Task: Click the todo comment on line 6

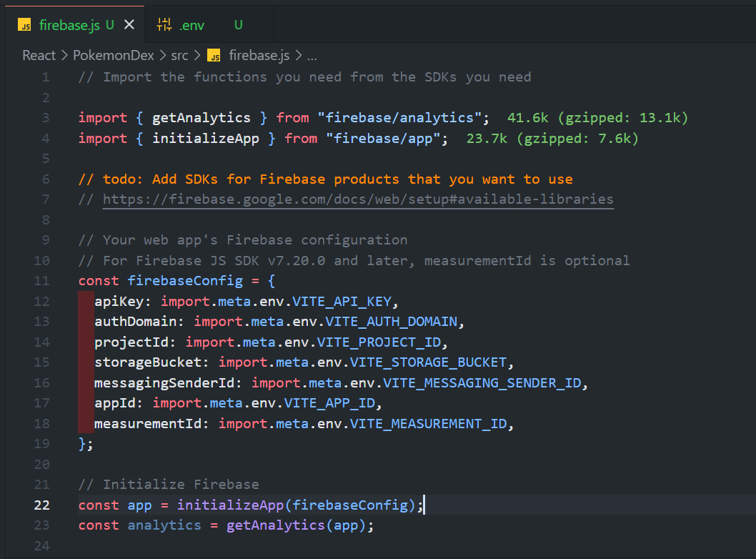Action: click(x=325, y=179)
